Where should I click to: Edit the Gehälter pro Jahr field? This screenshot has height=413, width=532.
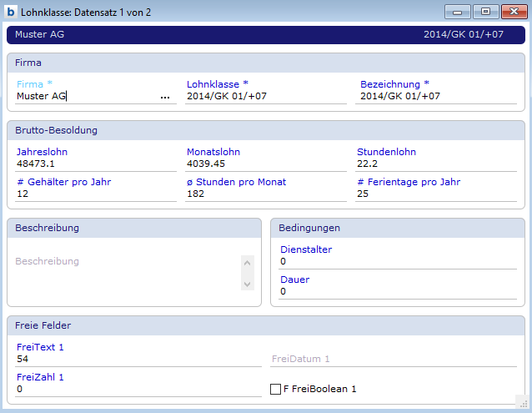pos(95,194)
